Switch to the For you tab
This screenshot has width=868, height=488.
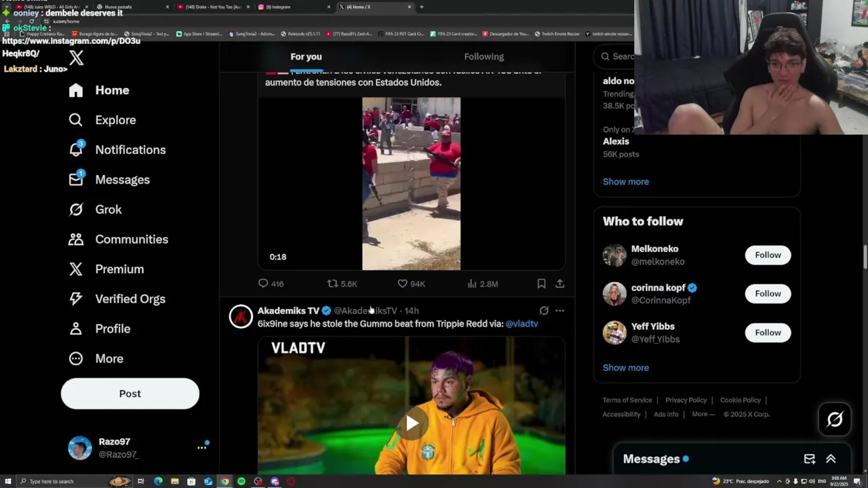point(306,57)
